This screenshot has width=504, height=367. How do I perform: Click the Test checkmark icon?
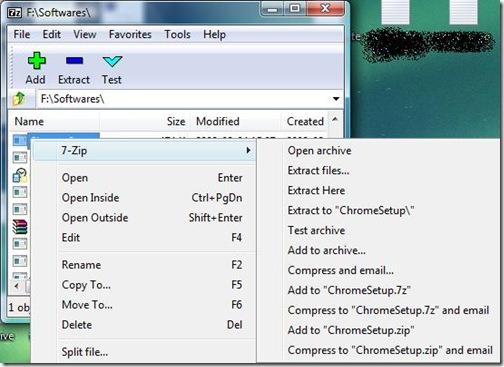click(112, 61)
